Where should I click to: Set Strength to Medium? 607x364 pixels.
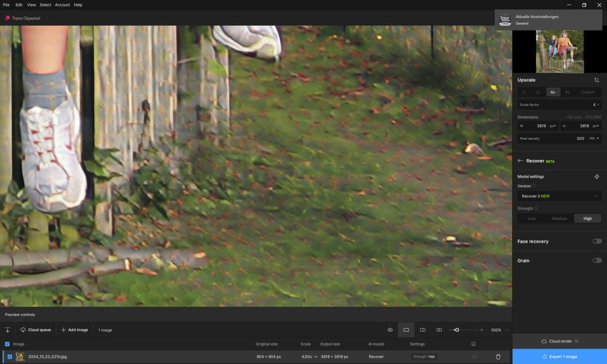click(x=559, y=218)
